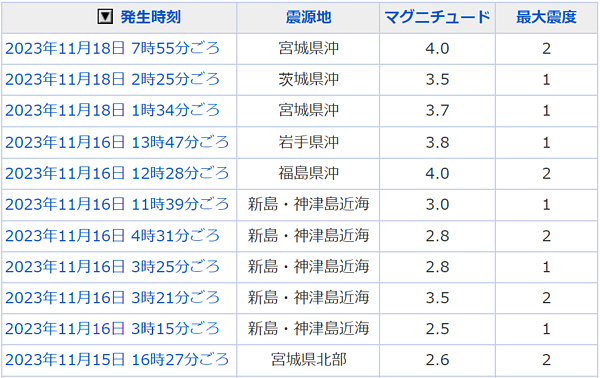
Task: Open the 2023年11月16日 13時47分ごろ earthquake entry
Action: (117, 142)
